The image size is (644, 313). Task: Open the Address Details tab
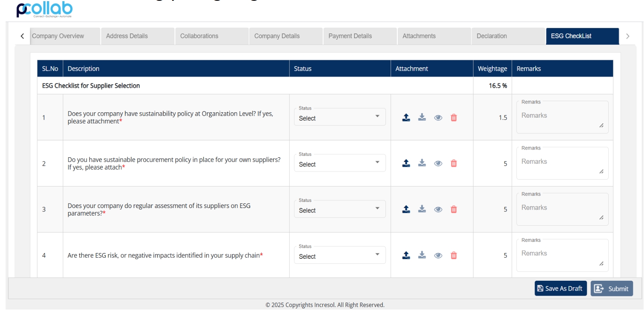[x=138, y=36]
